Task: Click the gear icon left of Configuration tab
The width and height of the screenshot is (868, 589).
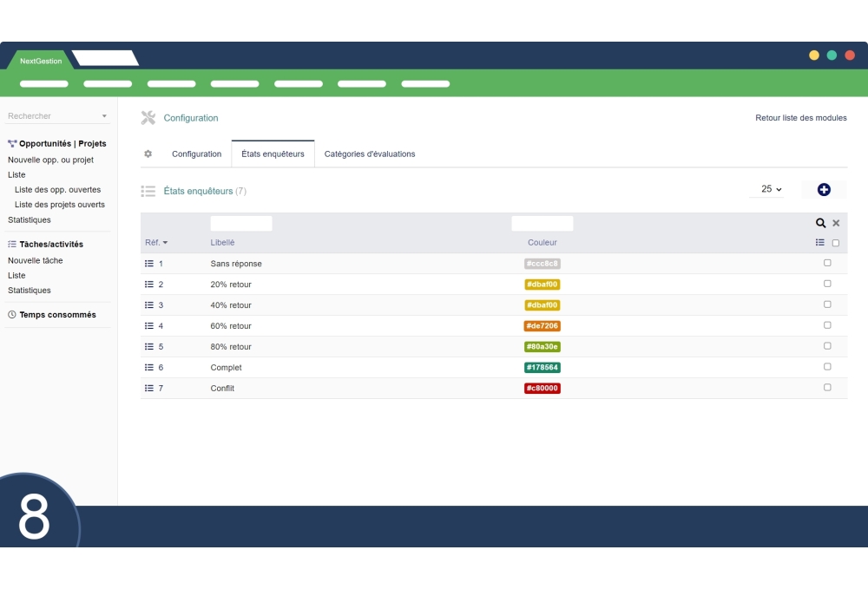Action: (148, 154)
